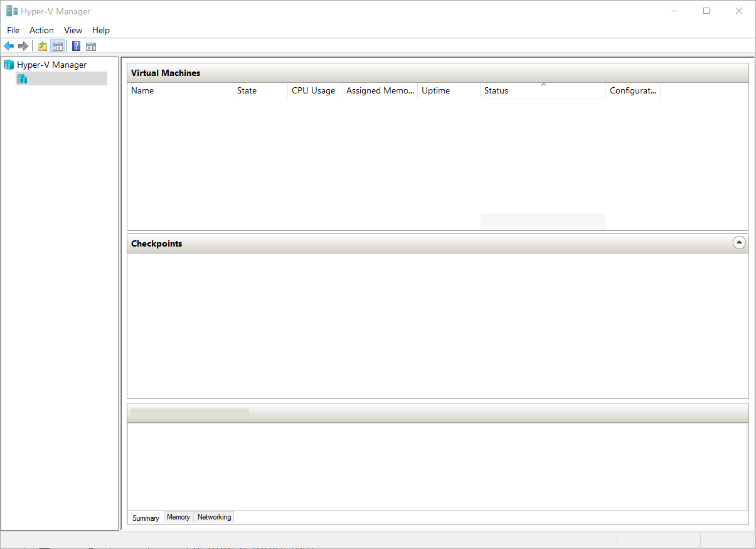Click the selected server node icon under Hyper-V Manager

pyautogui.click(x=22, y=78)
